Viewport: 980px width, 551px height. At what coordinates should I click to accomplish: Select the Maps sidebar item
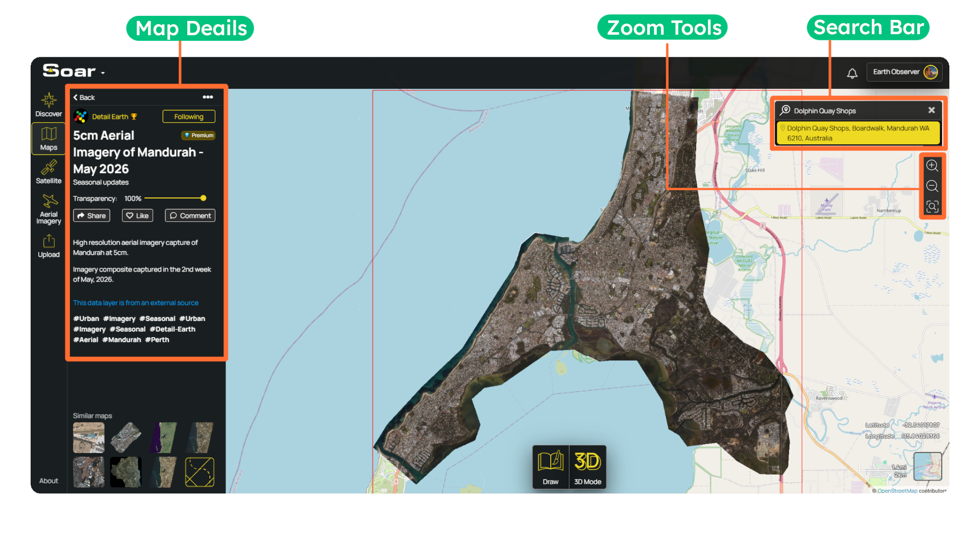pyautogui.click(x=48, y=139)
